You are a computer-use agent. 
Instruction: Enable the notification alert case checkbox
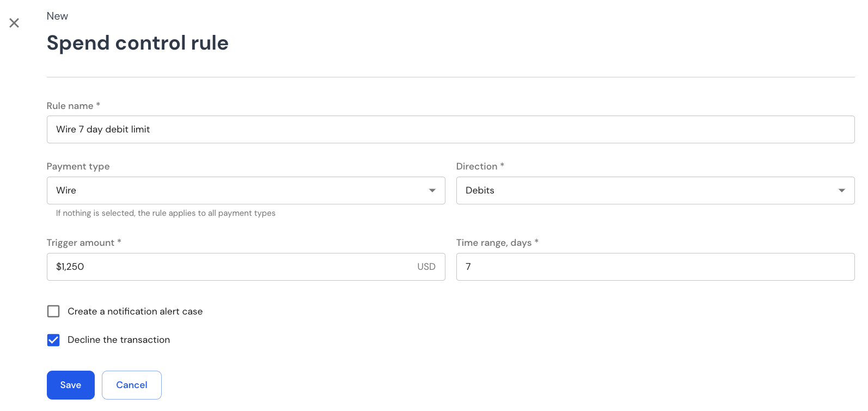click(x=53, y=311)
